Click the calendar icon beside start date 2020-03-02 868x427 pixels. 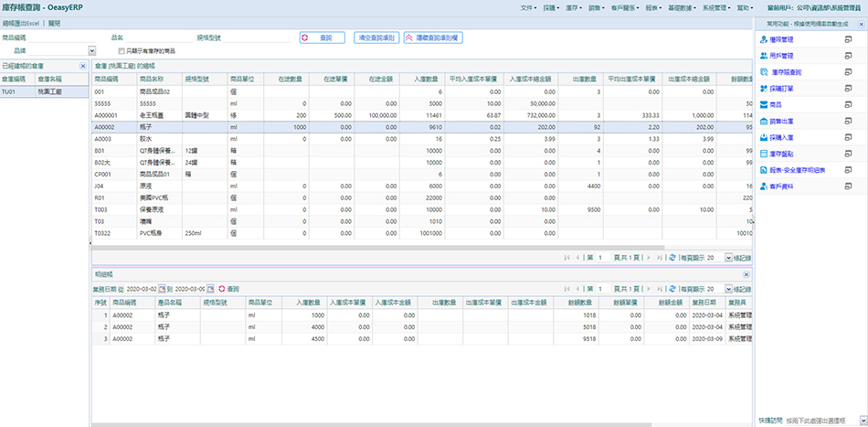[164, 287]
